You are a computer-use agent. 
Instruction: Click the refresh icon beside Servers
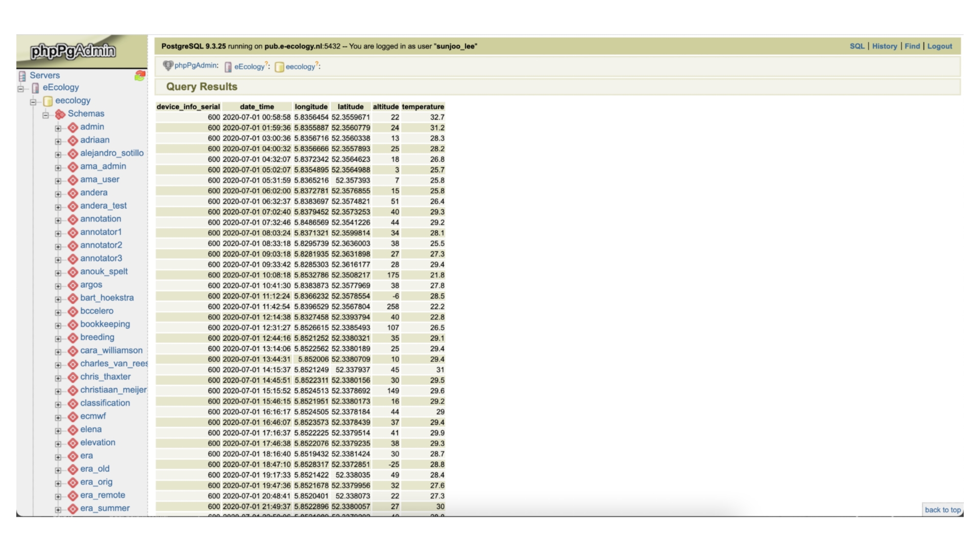coord(140,76)
